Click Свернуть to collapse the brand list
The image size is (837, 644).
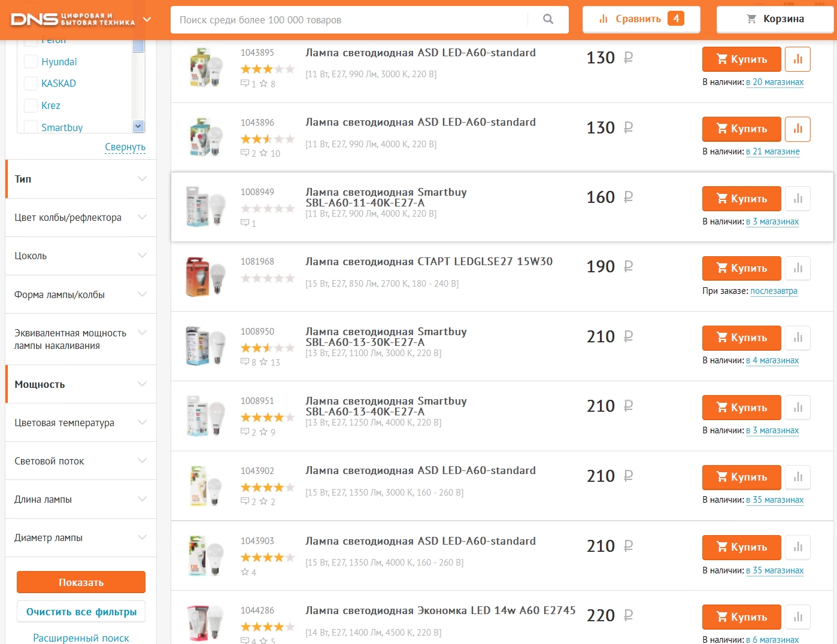click(x=125, y=147)
